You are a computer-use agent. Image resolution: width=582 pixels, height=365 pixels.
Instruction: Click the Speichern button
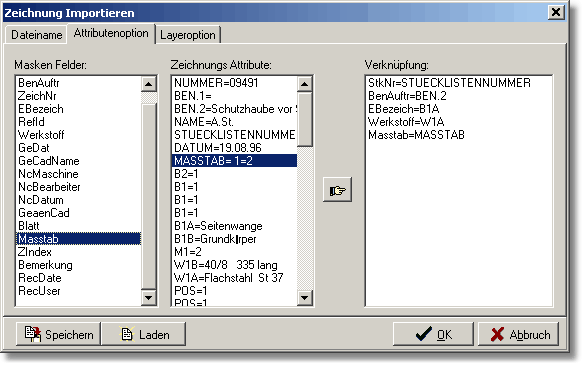click(58, 334)
